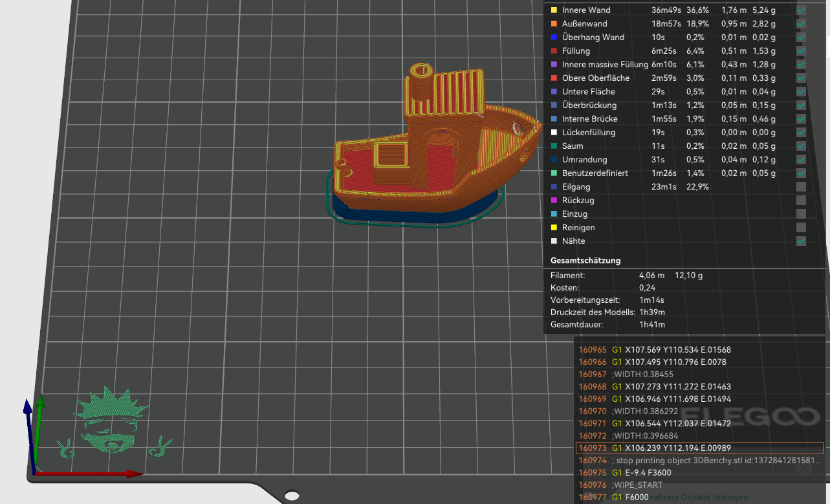This screenshot has height=504, width=830.
Task: Click the magenta Rückzug color swatch
Action: tap(553, 201)
